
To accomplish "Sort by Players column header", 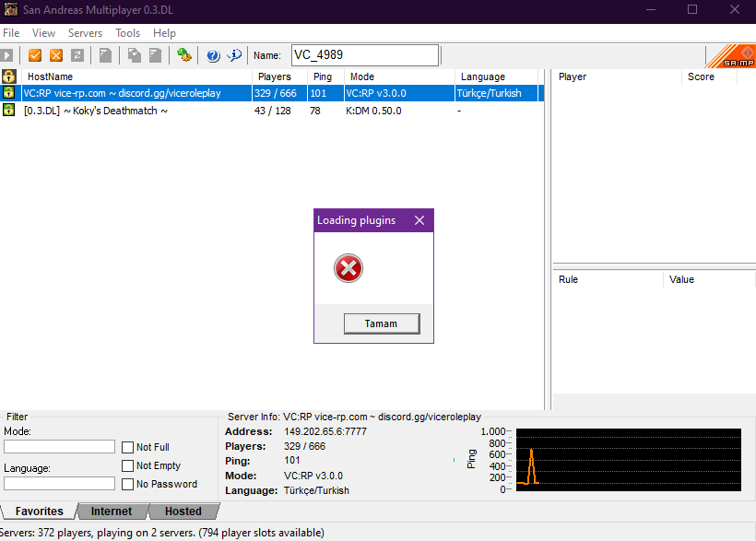I will [x=279, y=76].
